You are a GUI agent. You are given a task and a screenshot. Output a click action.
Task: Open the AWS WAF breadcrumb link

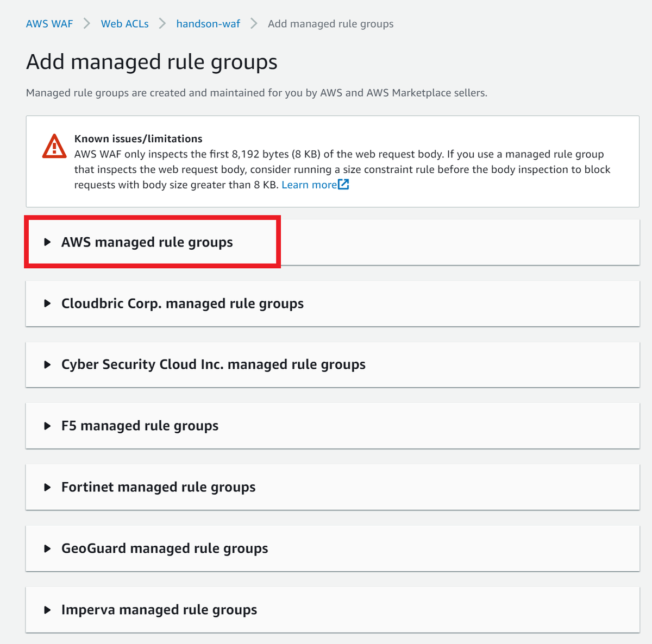click(x=49, y=24)
